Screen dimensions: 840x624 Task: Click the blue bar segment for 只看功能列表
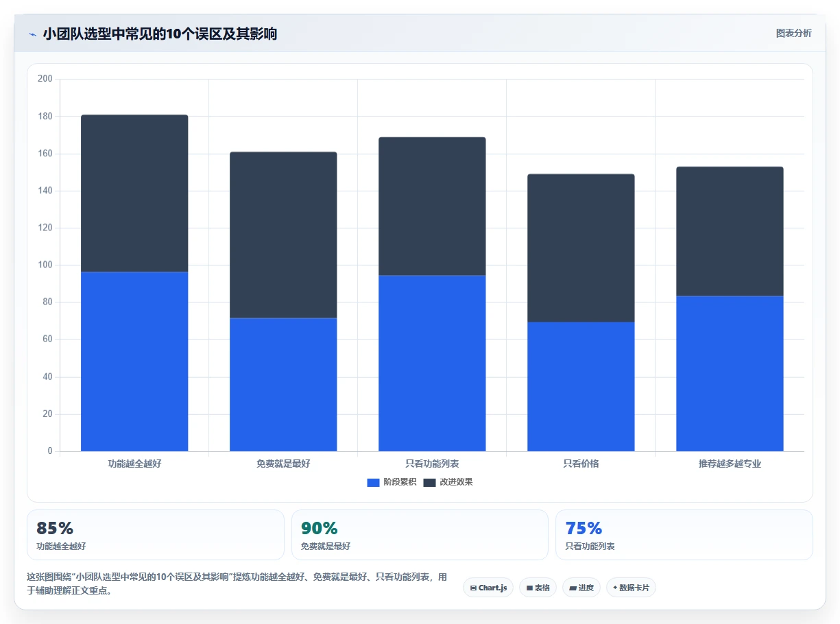(432, 363)
